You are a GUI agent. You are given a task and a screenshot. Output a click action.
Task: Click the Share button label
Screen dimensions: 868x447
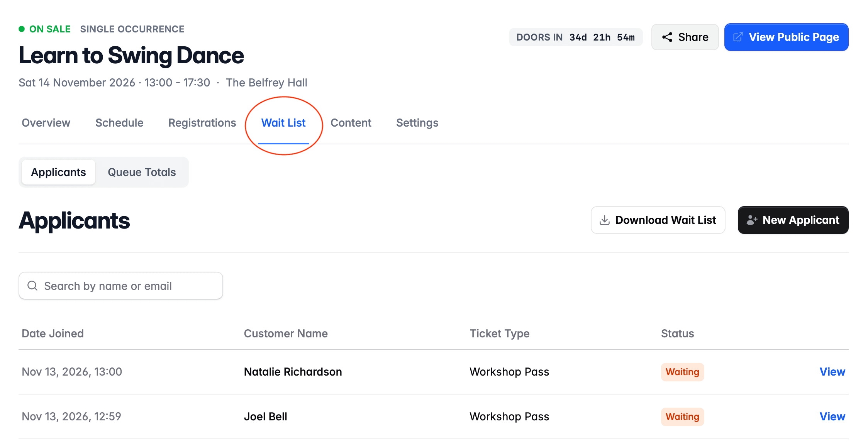tap(693, 37)
